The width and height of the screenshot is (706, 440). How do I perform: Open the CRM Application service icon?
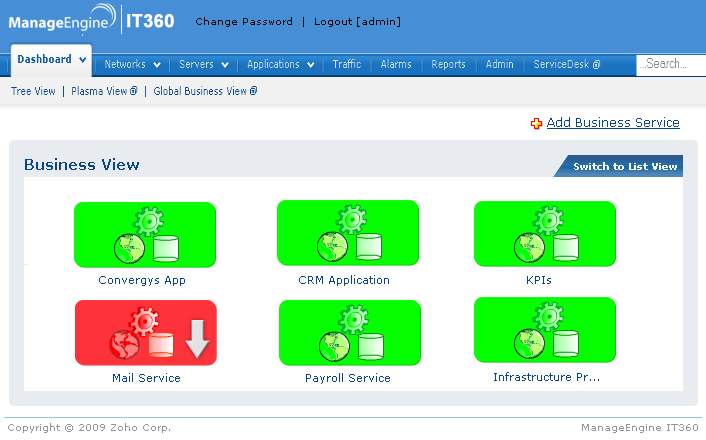pos(348,233)
